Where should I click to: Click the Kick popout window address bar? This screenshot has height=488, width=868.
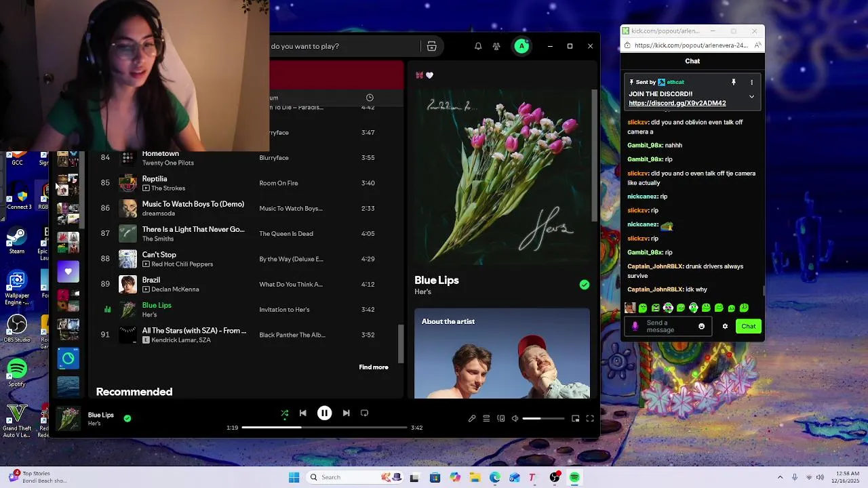coord(690,45)
